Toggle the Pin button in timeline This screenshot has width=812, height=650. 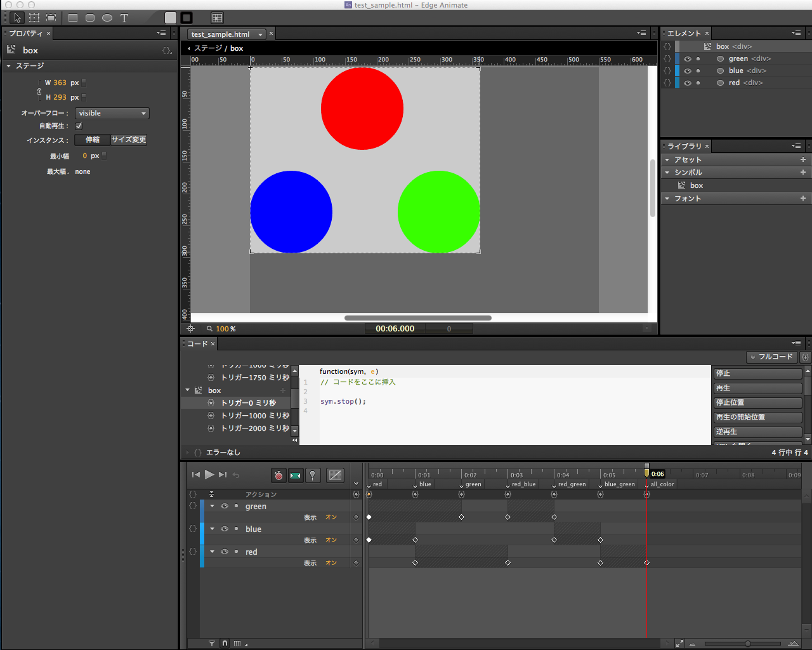(x=313, y=475)
